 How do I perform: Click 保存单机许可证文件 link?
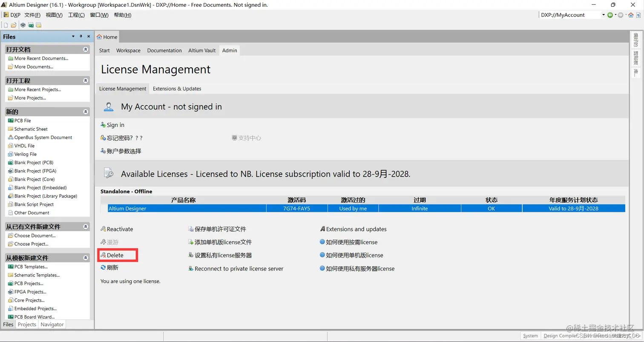click(217, 229)
